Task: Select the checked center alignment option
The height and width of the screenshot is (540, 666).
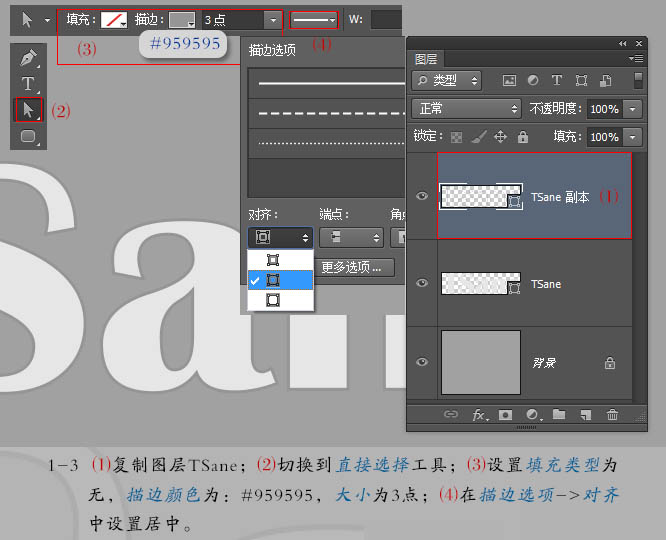Action: click(x=280, y=280)
